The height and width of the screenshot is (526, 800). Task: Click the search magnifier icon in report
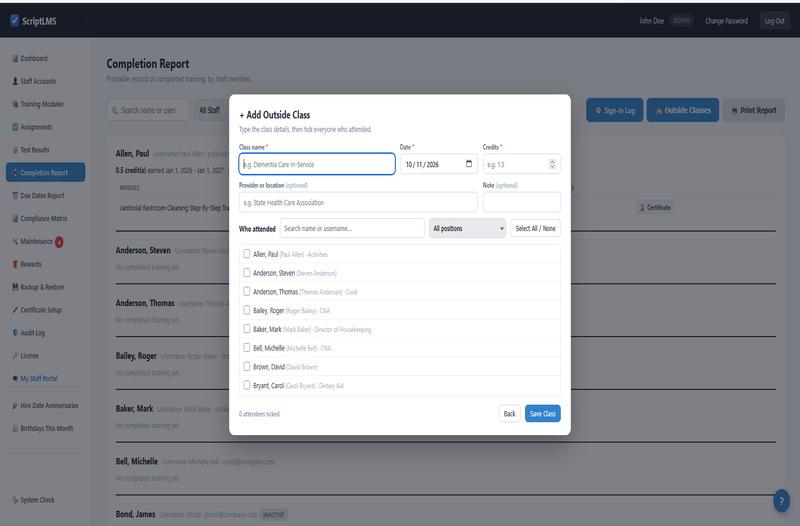click(115, 110)
